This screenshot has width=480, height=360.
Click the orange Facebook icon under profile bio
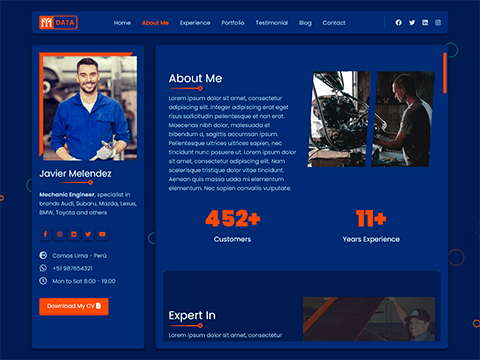45,234
